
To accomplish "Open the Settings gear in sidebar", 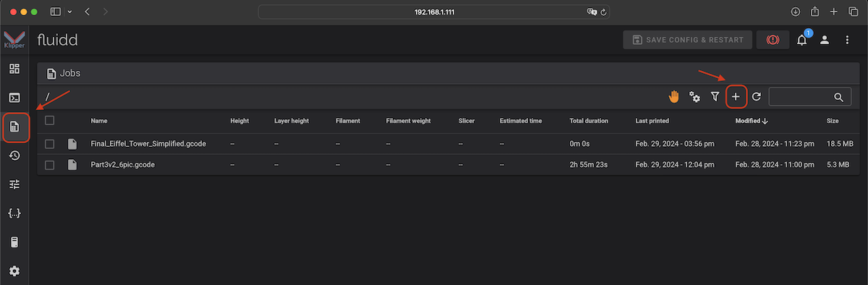I will click(x=14, y=271).
